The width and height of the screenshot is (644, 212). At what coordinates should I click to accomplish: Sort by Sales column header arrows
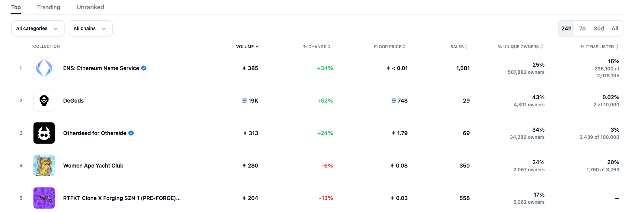(x=466, y=47)
